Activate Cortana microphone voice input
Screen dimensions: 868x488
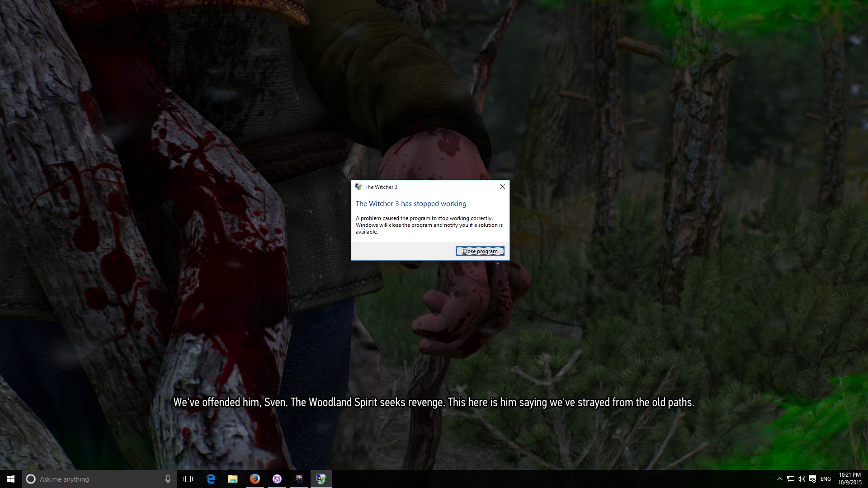click(168, 479)
